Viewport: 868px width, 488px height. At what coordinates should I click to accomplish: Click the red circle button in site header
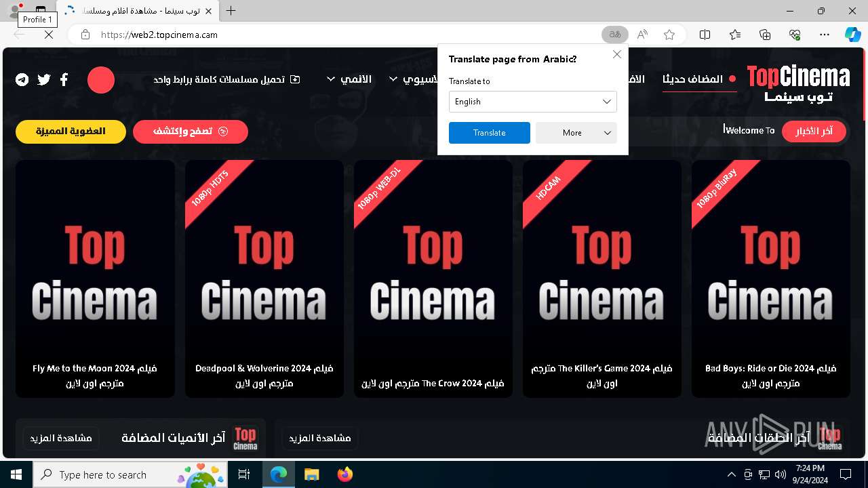point(101,80)
